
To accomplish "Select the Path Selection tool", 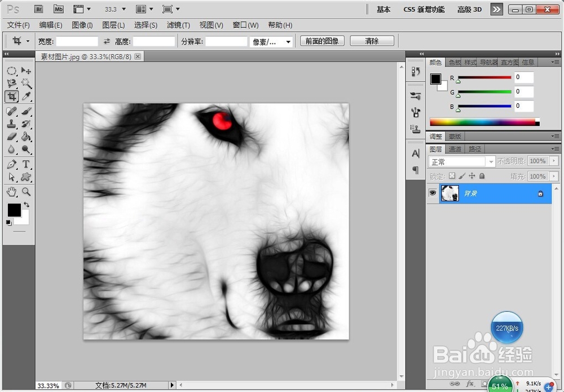I will coord(11,177).
